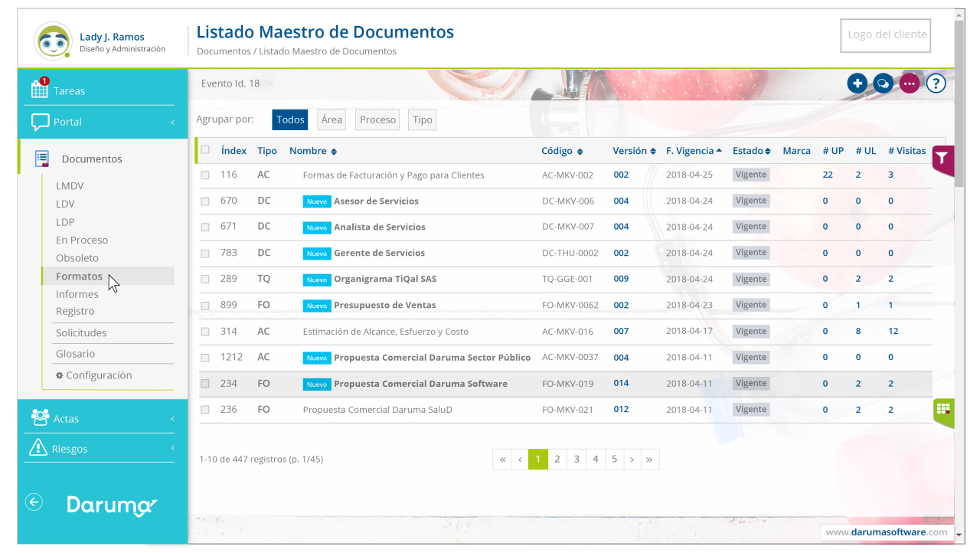Click Vigente badge for Presupuesto de Ventas
The width and height of the screenshot is (980, 553).
coord(751,305)
